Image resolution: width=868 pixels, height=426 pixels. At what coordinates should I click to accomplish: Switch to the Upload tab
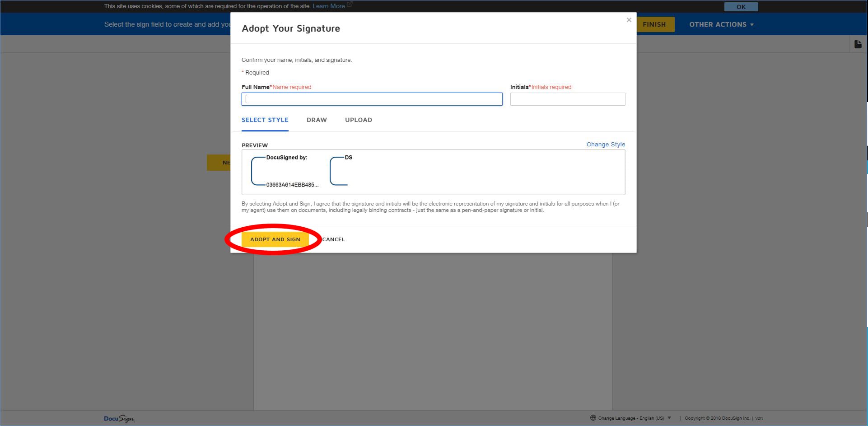(x=359, y=120)
